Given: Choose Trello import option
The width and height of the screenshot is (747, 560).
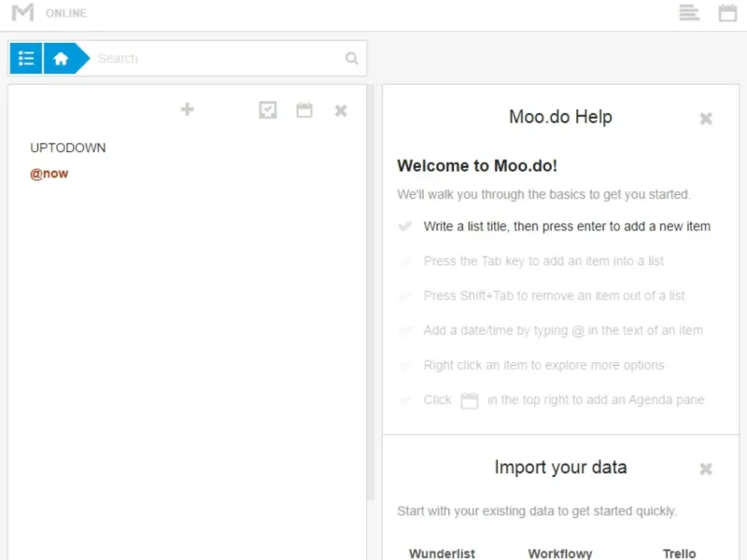Looking at the screenshot, I should point(680,553).
